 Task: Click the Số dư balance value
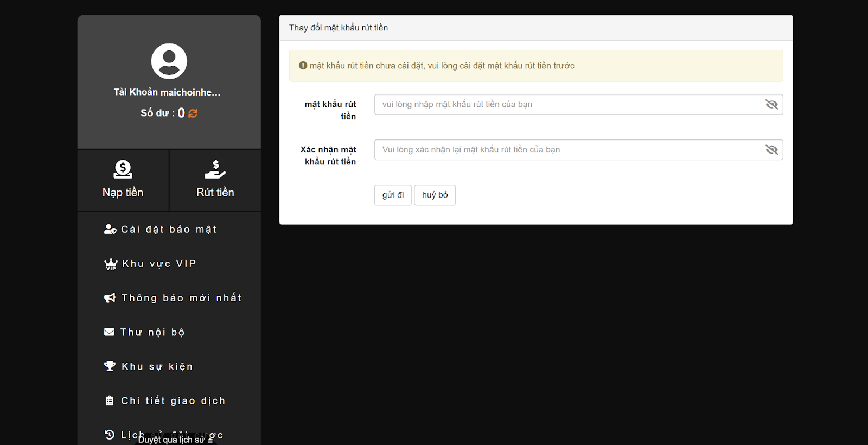pyautogui.click(x=181, y=113)
